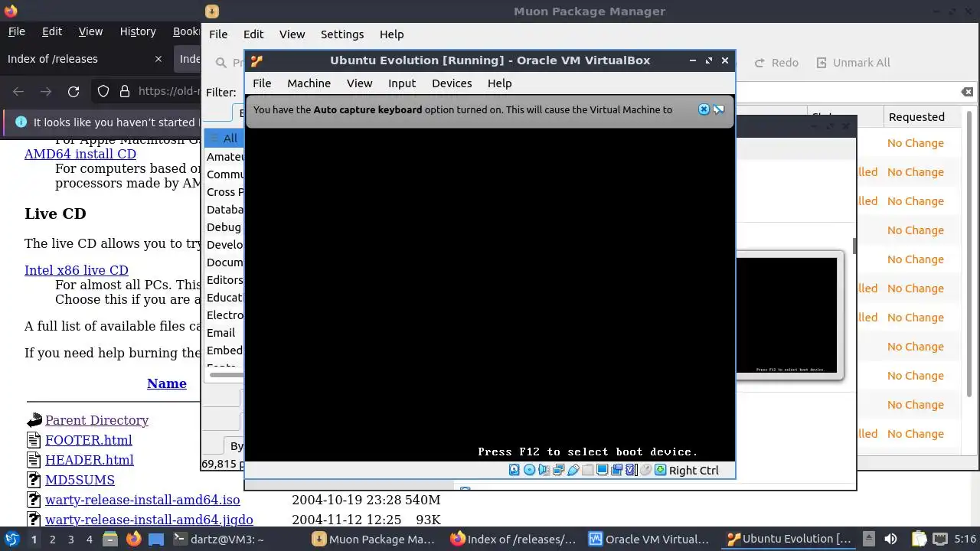The height and width of the screenshot is (551, 980).
Task: Open VirtualBox View menu
Action: coord(359,83)
